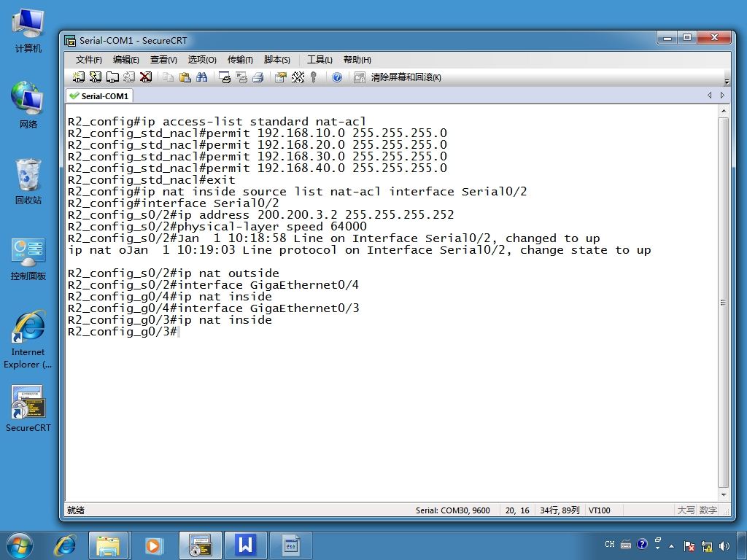This screenshot has width=747, height=560.
Task: Click the CH input language indicator
Action: pos(609,544)
